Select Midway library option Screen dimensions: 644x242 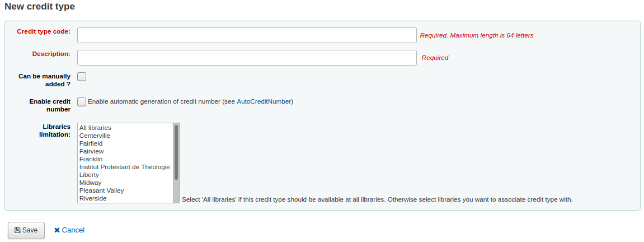tap(90, 183)
